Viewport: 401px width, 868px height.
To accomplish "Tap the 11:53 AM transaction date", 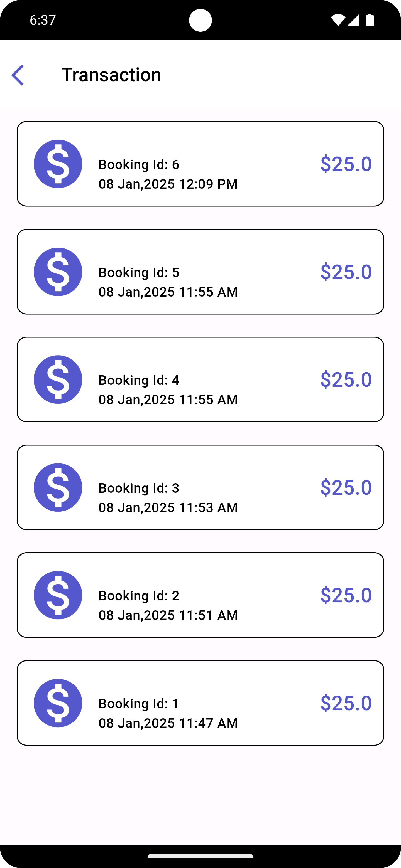I will pyautogui.click(x=168, y=507).
